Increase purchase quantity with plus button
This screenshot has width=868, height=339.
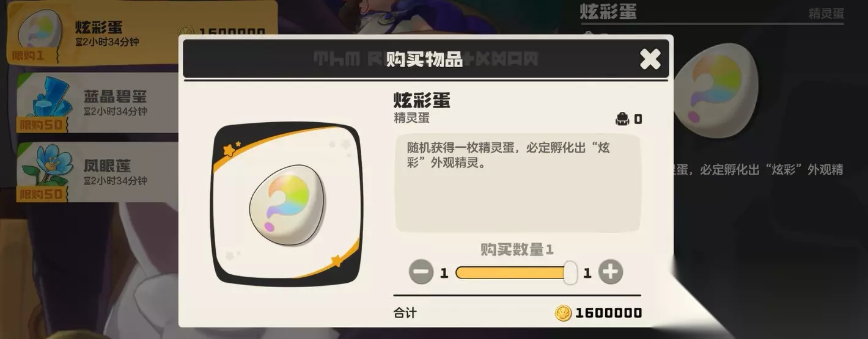(x=611, y=272)
